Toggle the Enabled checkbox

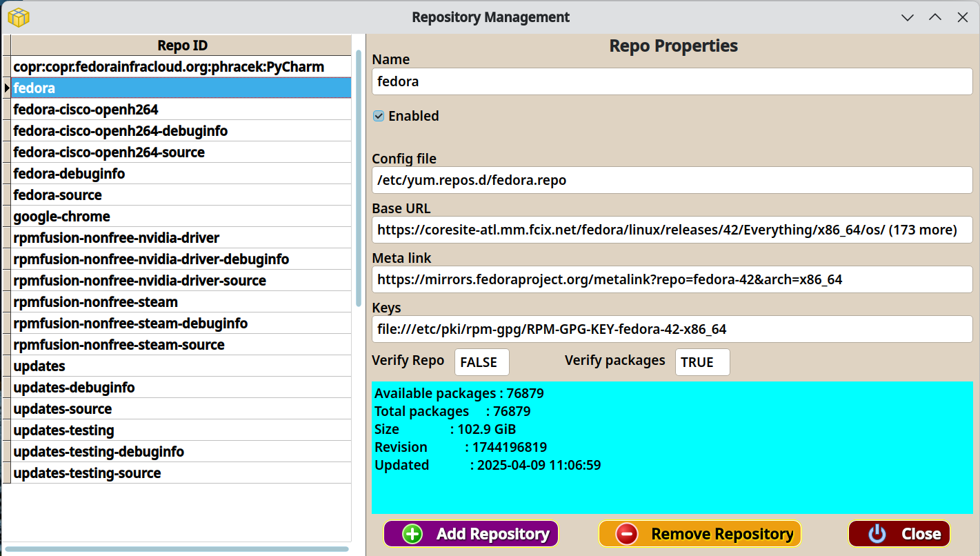point(379,116)
